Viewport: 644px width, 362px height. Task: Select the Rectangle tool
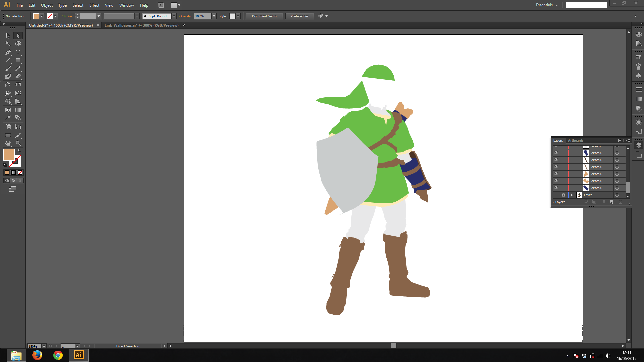click(18, 61)
